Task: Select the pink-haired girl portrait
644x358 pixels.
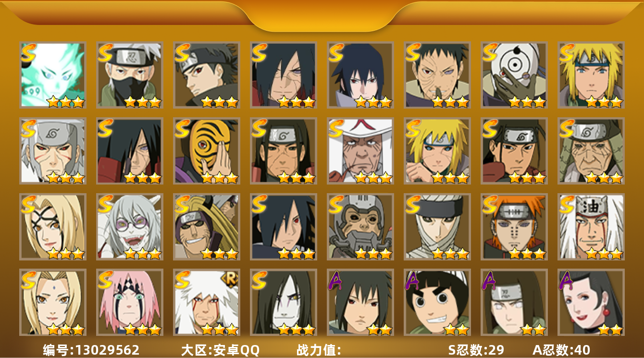Action: click(x=130, y=302)
